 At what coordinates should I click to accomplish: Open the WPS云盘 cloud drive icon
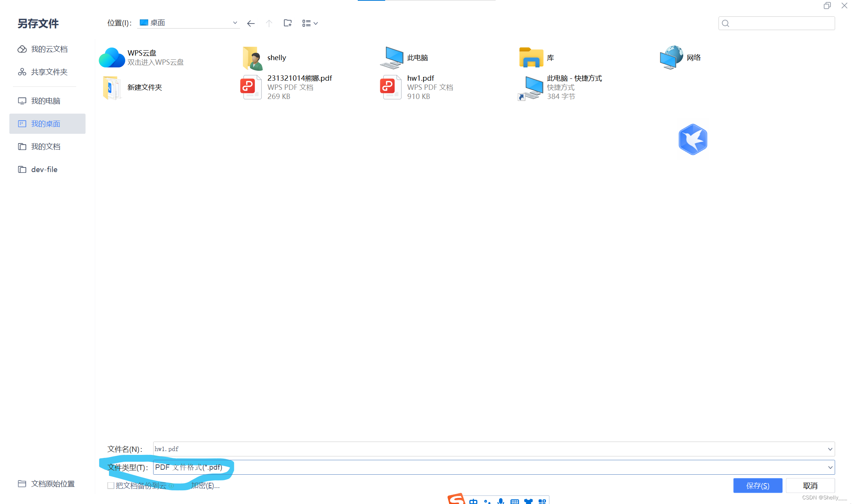pos(112,57)
